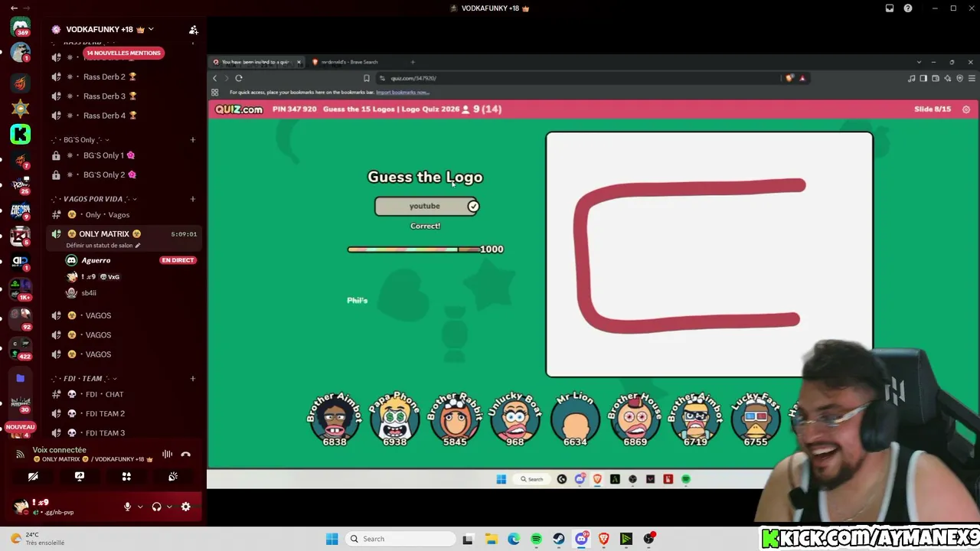Toggle Discord camera on or off
980x551 pixels.
pyautogui.click(x=33, y=476)
